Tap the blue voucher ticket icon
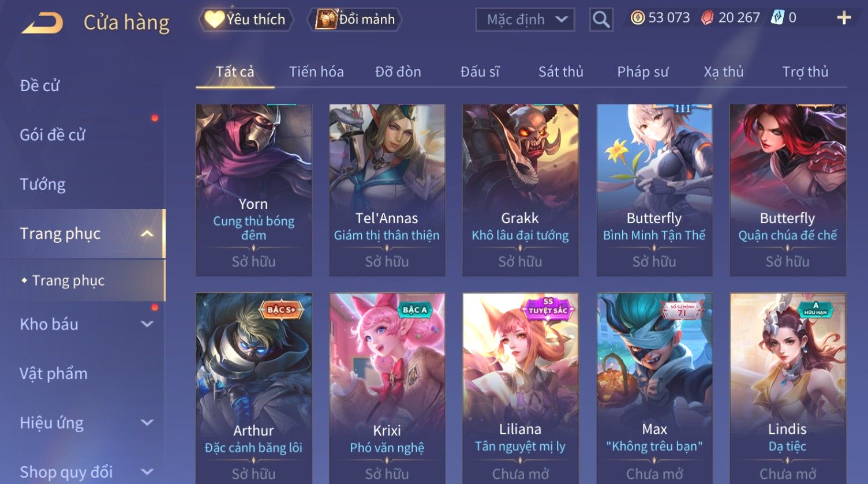This screenshot has width=868, height=484. click(x=777, y=18)
